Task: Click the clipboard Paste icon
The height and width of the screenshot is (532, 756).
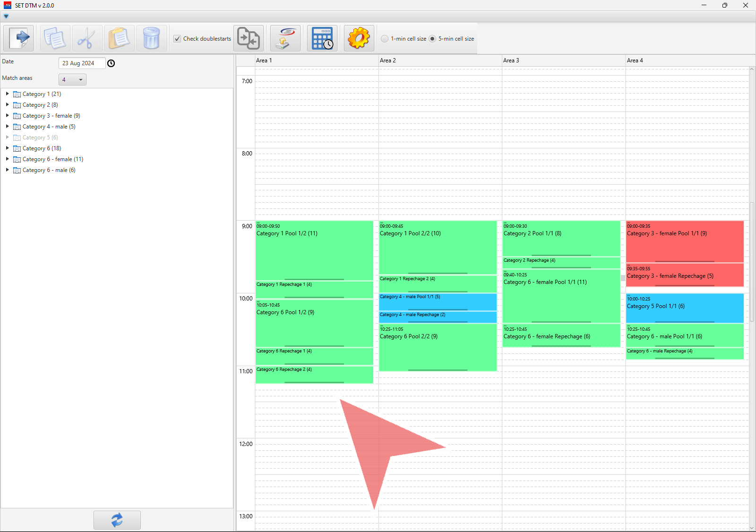Action: [x=119, y=38]
